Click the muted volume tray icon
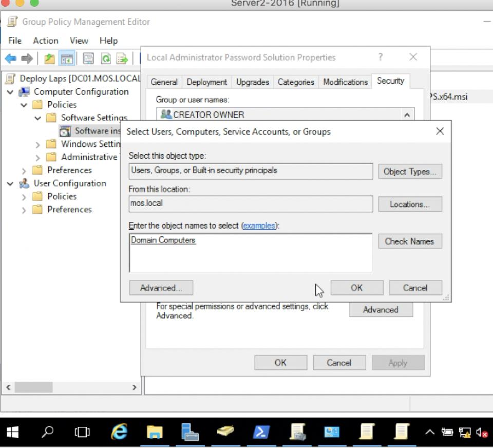The width and height of the screenshot is (493, 448). [481, 433]
